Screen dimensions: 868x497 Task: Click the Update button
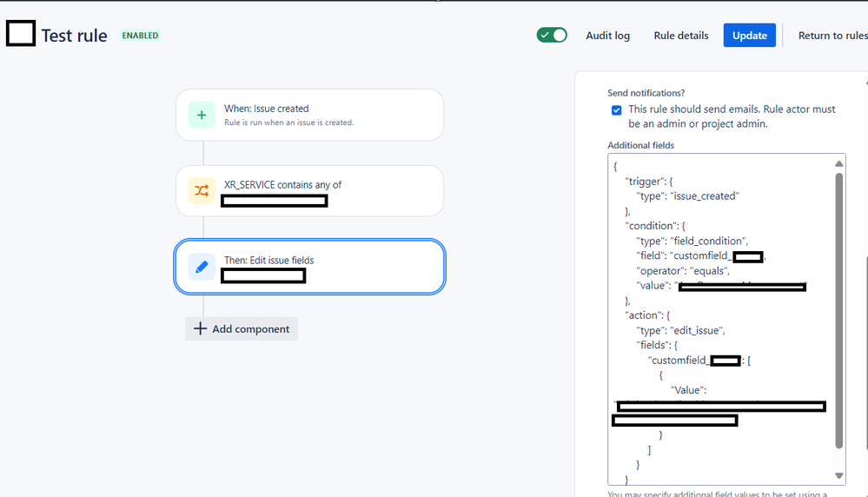[750, 36]
